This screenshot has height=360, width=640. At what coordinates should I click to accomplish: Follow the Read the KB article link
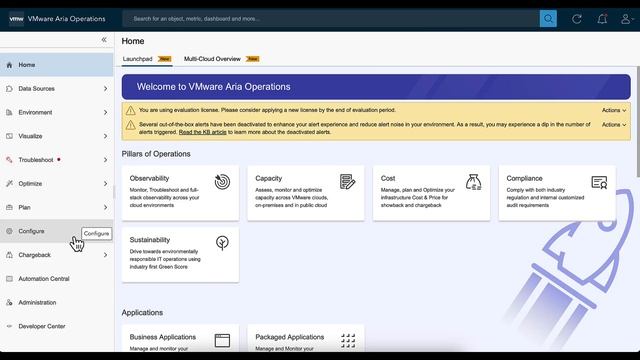tap(202, 132)
